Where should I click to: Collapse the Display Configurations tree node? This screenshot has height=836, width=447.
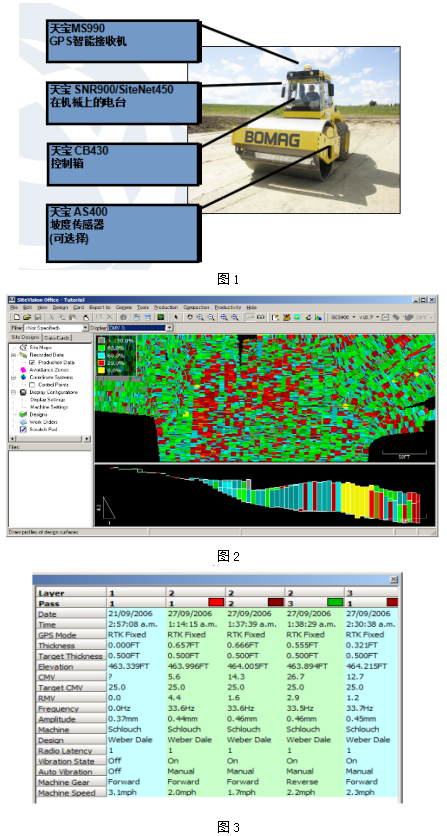coord(13,392)
